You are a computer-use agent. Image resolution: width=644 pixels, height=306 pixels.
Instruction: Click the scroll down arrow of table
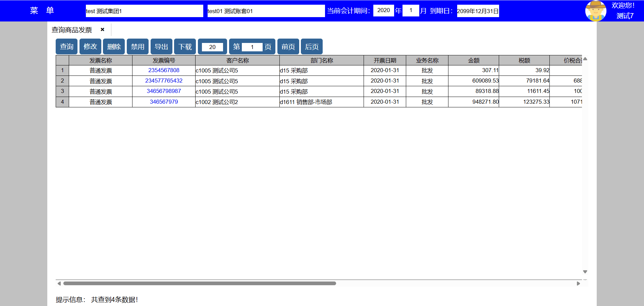[585, 272]
